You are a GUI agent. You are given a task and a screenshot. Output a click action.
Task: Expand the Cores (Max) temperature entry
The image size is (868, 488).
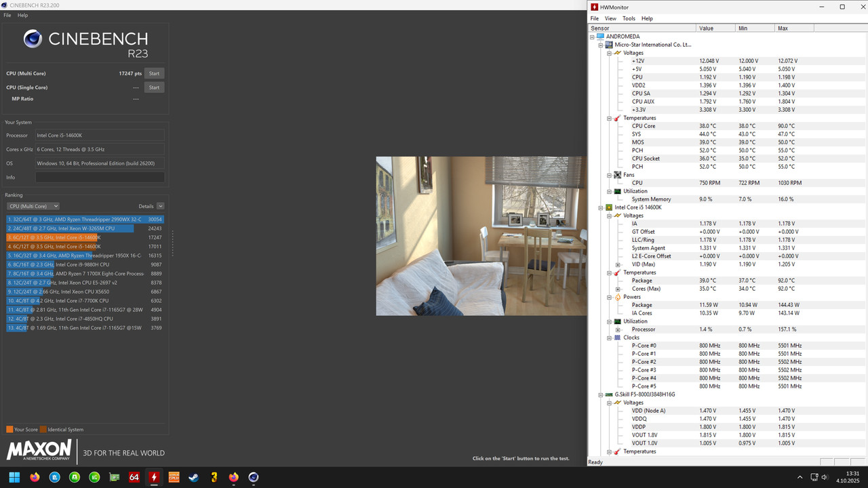pos(618,289)
